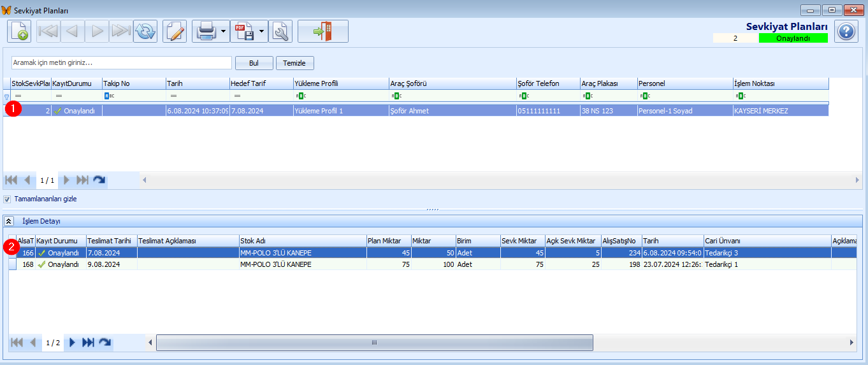Print using the printer icon
868x365 pixels.
coord(206,31)
